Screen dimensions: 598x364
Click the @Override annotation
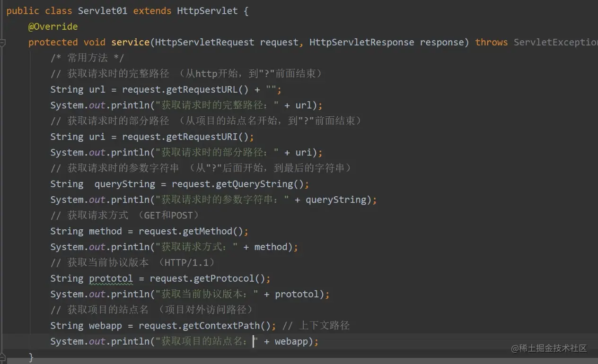point(53,26)
